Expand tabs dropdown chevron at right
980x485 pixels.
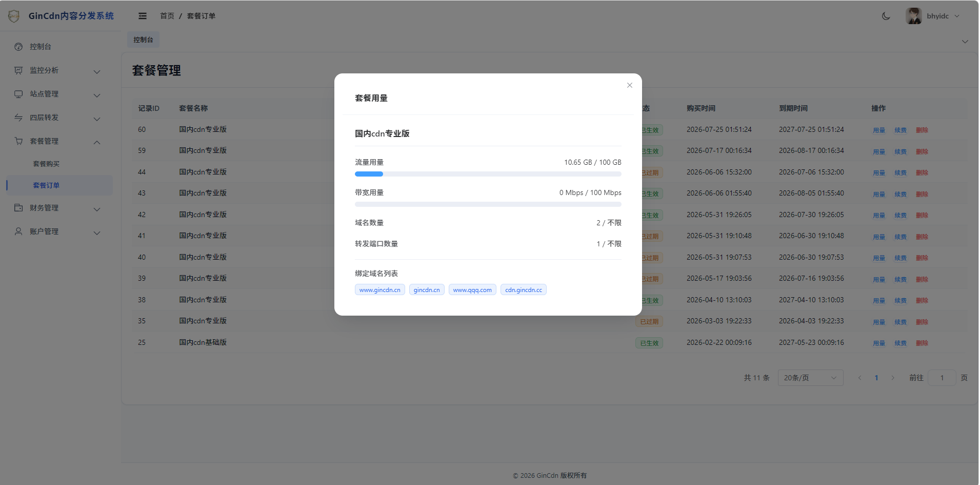[x=965, y=42]
